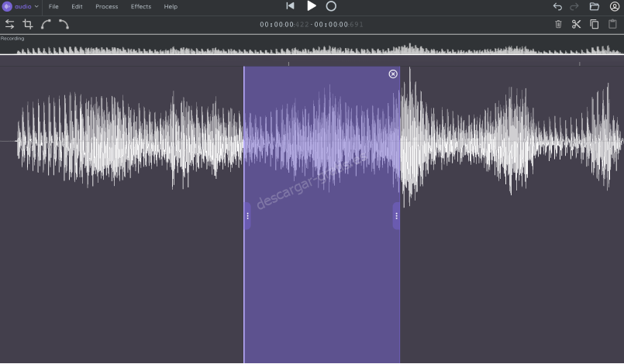The height and width of the screenshot is (364, 624).
Task: Cut selection with scissors icon
Action: (576, 24)
